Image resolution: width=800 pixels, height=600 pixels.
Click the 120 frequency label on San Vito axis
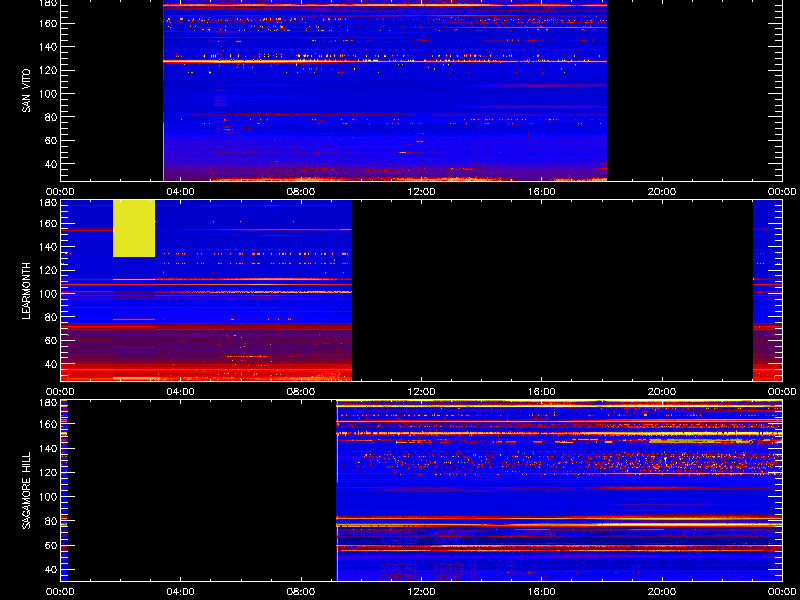(48, 70)
